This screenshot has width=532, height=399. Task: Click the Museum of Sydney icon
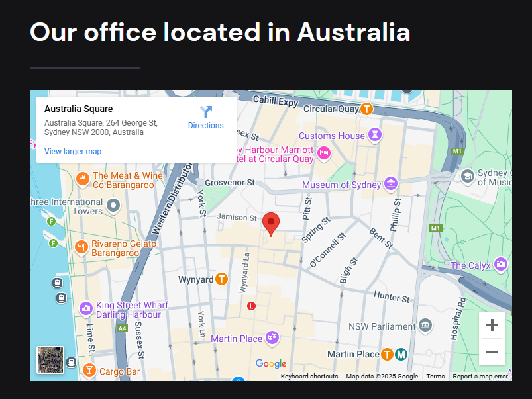coord(391,184)
